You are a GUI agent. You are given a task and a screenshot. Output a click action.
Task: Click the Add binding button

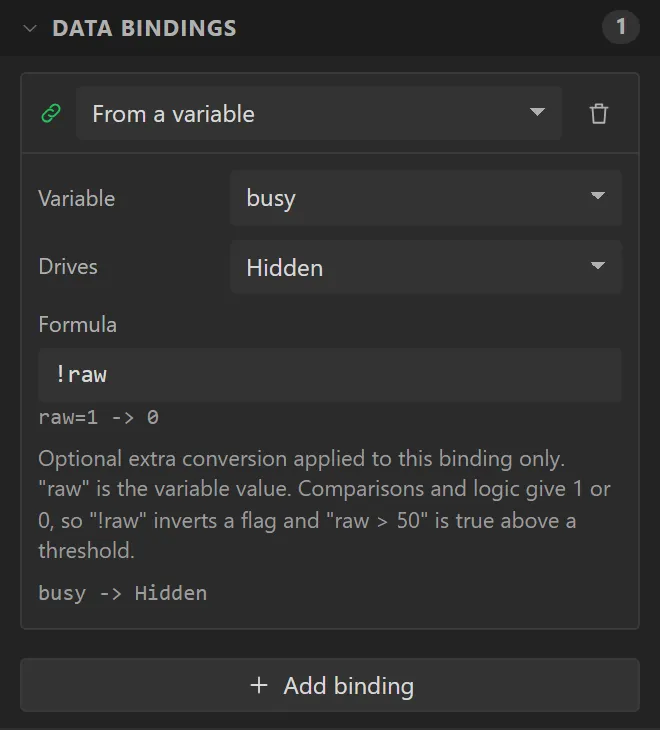pos(330,685)
